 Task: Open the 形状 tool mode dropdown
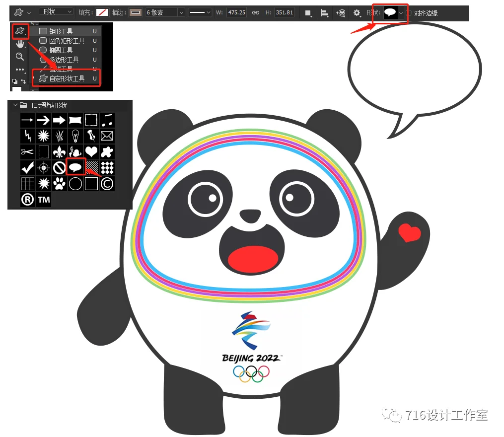[56, 12]
